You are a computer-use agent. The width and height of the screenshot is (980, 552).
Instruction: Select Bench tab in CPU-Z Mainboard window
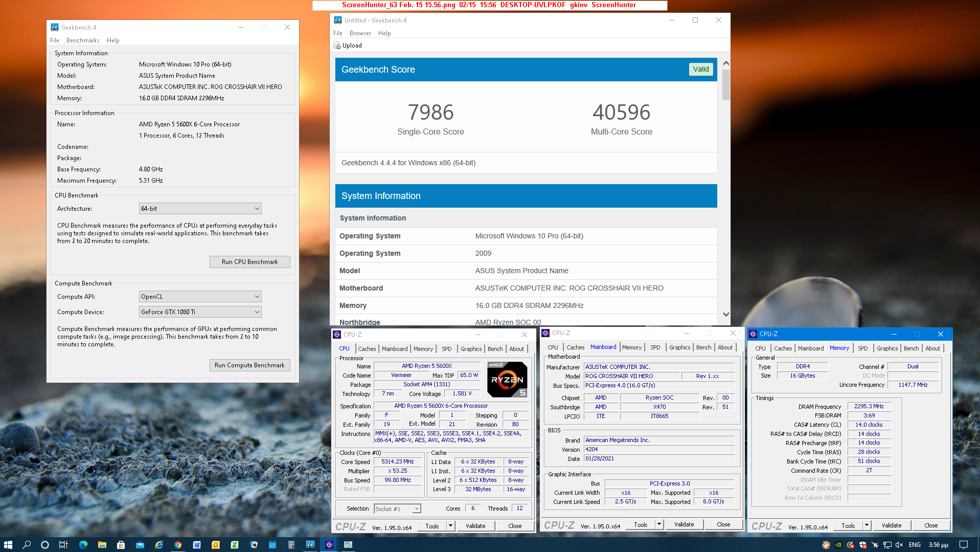point(704,347)
